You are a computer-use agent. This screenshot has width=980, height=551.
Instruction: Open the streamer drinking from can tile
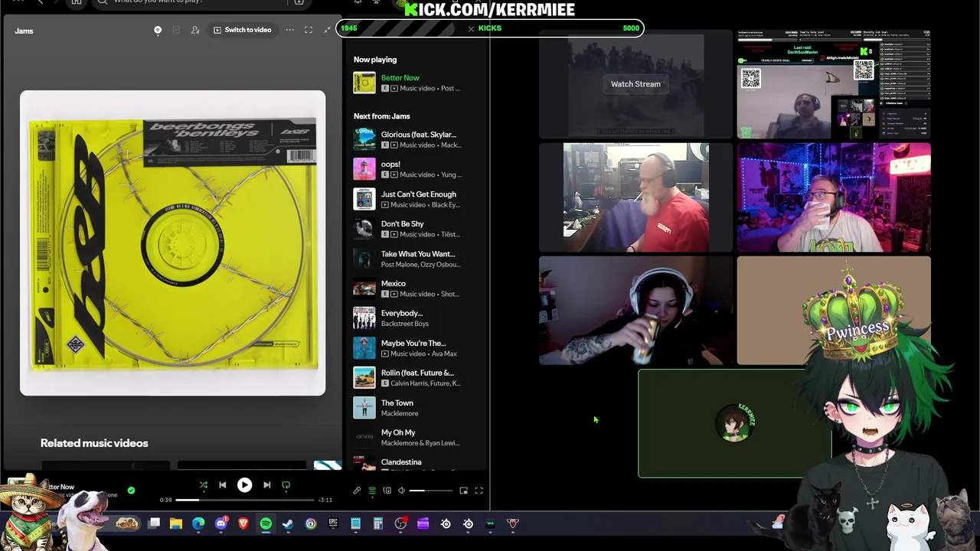click(x=635, y=311)
